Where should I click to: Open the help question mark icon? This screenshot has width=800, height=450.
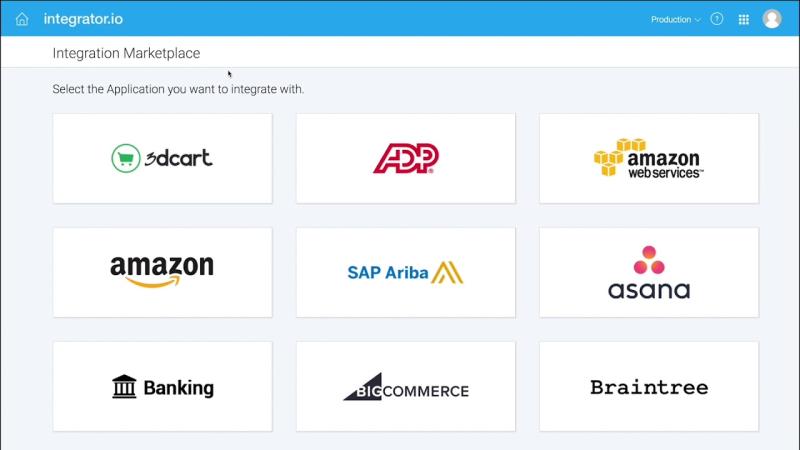coord(717,19)
